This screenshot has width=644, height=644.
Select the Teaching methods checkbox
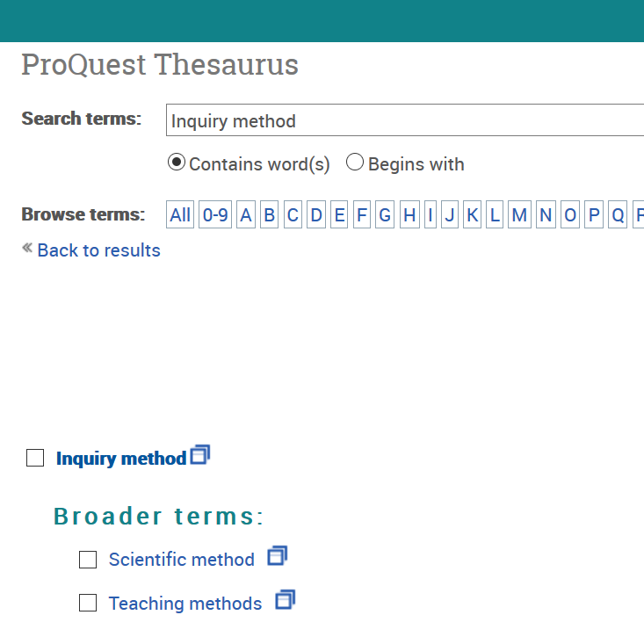(88, 604)
